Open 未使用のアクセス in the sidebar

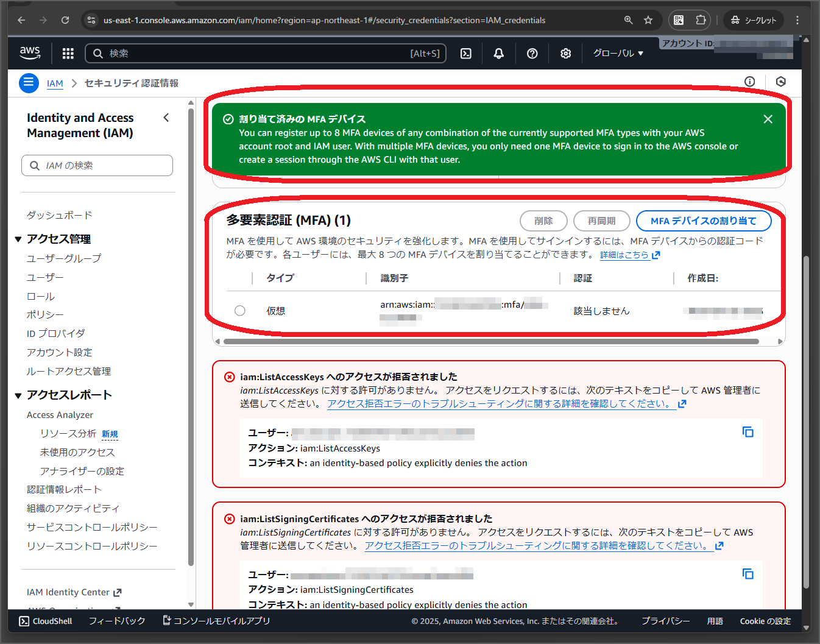click(x=77, y=452)
